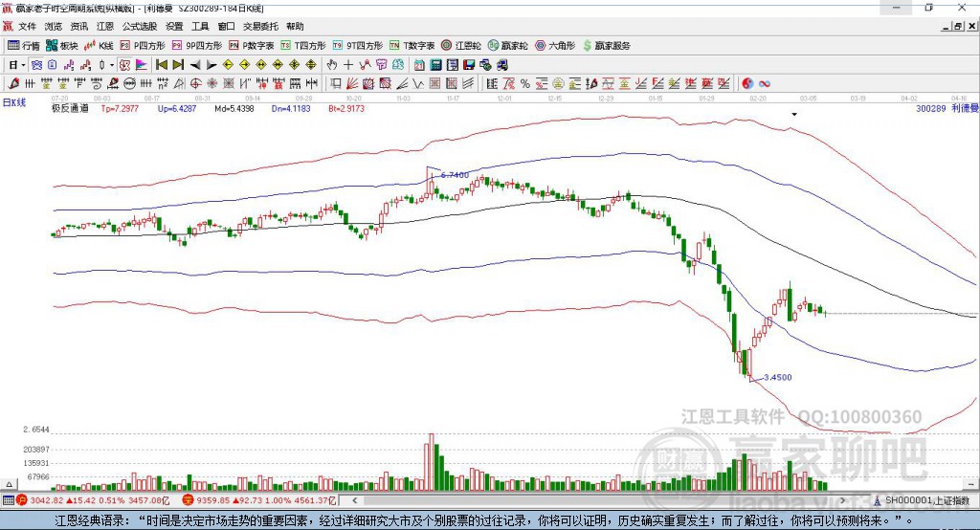980x530 pixels.
Task: Open the 设置 menu
Action: (x=174, y=26)
